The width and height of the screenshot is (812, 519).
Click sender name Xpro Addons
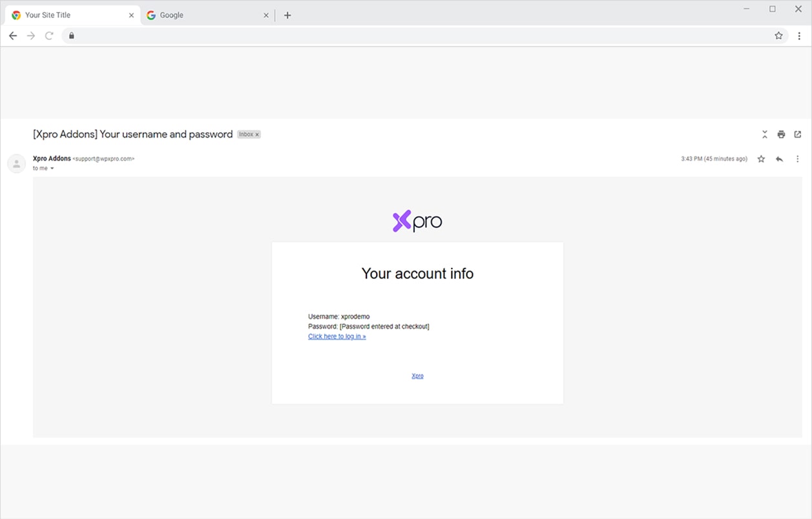(52, 159)
